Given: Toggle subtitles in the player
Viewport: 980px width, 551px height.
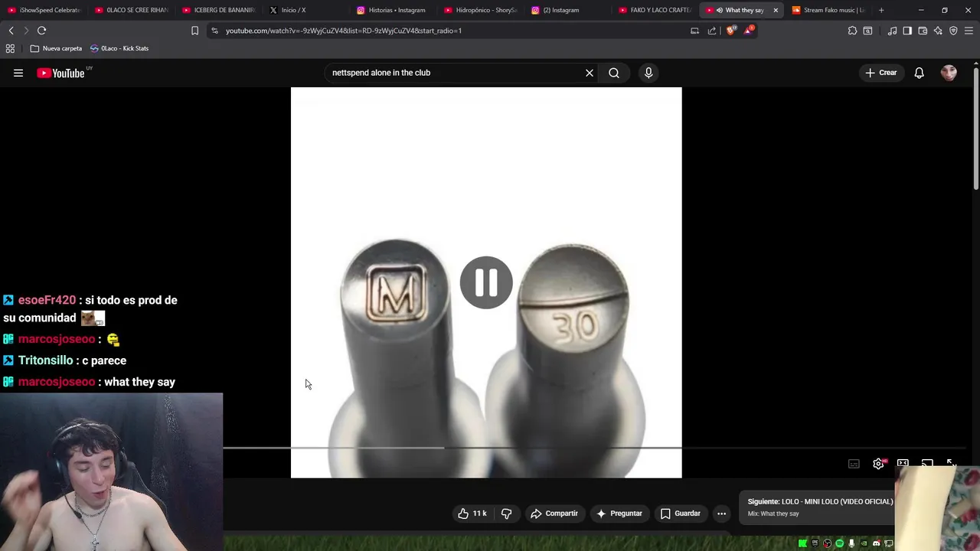Looking at the screenshot, I should pos(854,464).
